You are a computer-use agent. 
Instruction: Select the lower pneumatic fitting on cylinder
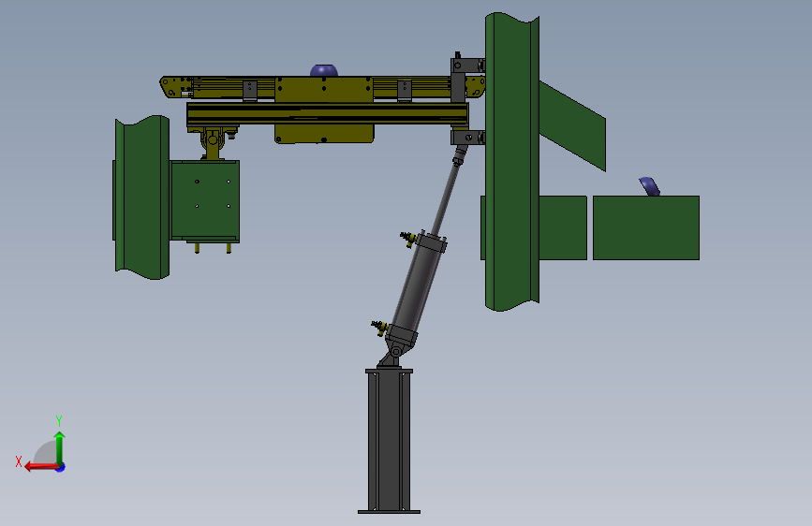379,328
